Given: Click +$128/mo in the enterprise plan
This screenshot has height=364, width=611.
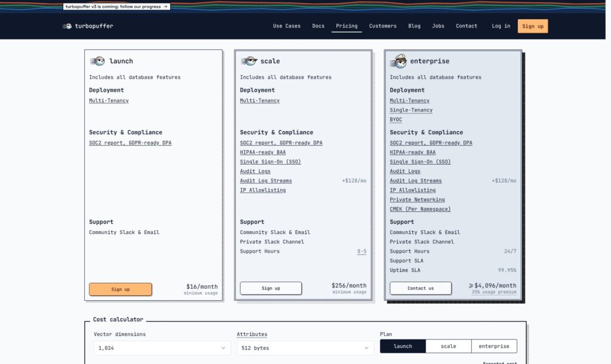Looking at the screenshot, I should (504, 181).
